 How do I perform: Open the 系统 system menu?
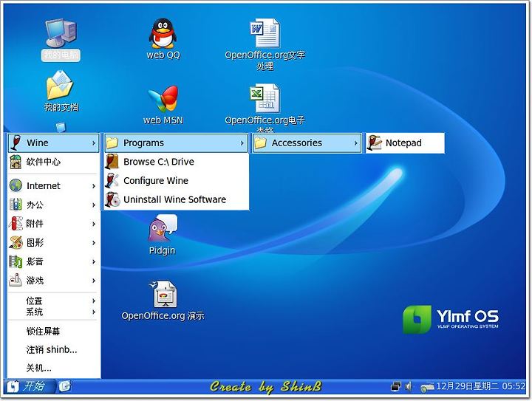[x=53, y=312]
